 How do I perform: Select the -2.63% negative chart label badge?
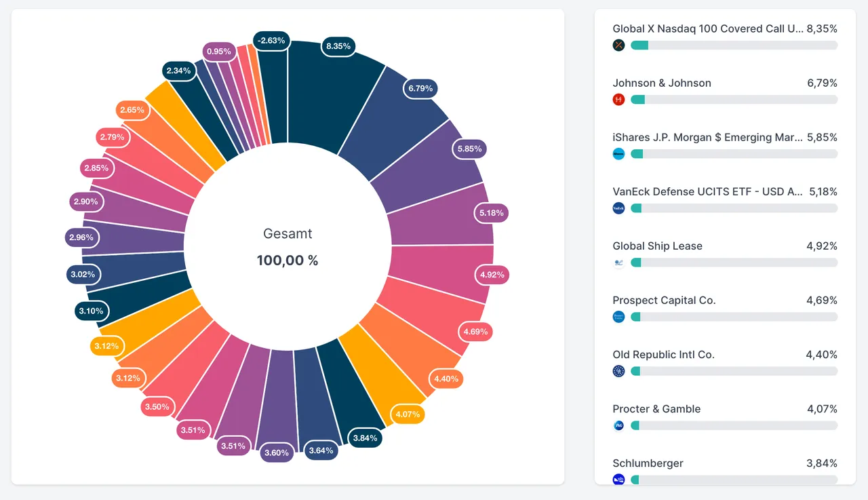(x=271, y=41)
